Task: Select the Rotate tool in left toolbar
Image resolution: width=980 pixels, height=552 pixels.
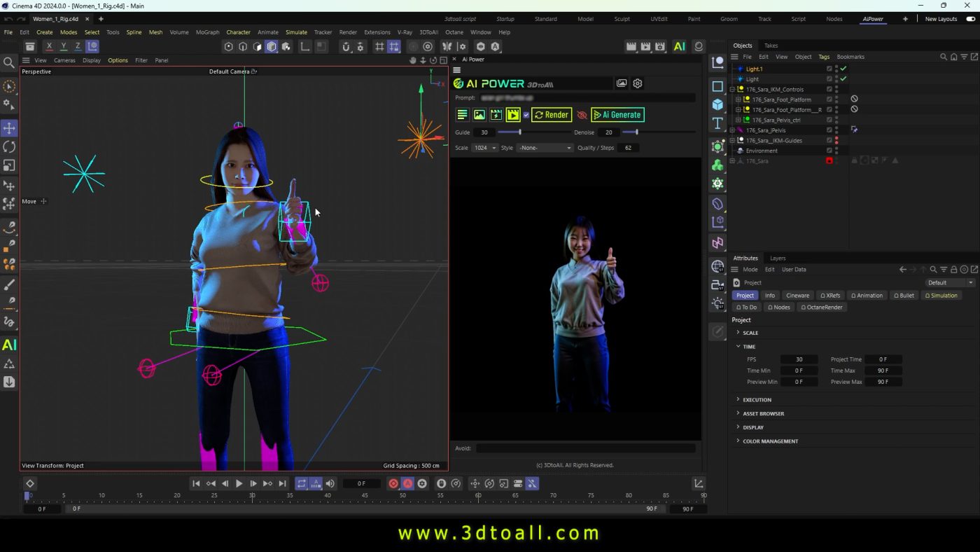Action: pos(9,147)
